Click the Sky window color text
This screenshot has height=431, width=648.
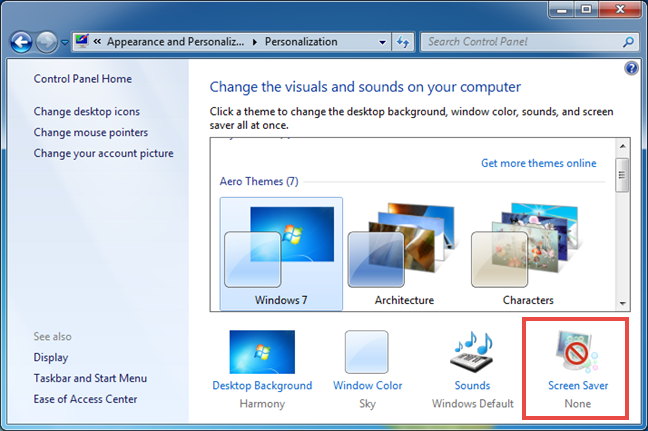[367, 404]
